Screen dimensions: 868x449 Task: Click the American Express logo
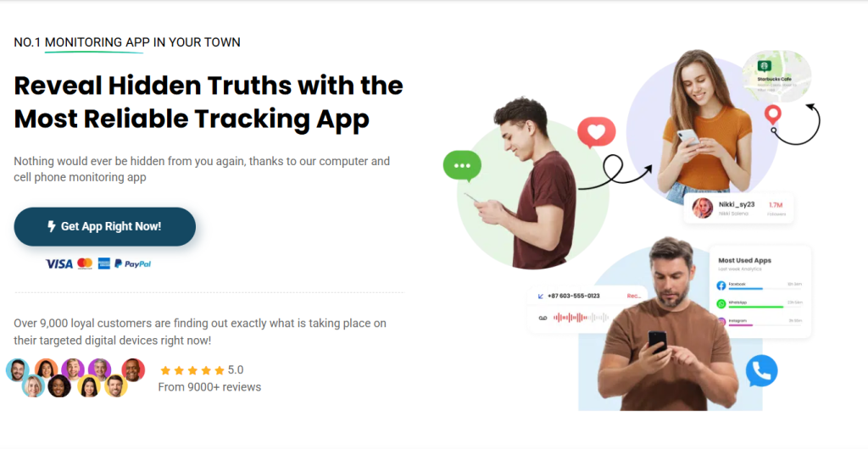pos(104,263)
